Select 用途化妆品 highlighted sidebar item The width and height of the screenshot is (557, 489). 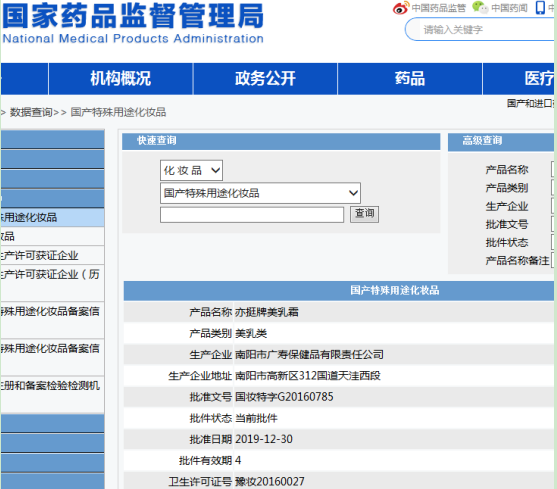[x=52, y=217]
